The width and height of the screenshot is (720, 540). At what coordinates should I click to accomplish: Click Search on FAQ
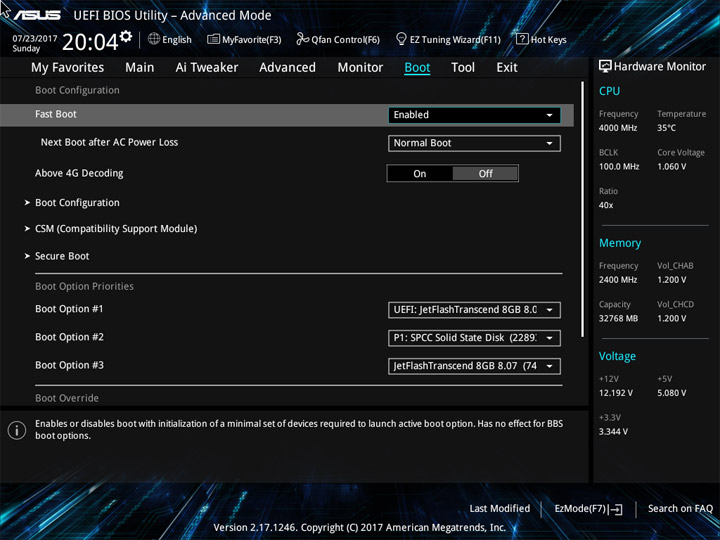tap(680, 508)
